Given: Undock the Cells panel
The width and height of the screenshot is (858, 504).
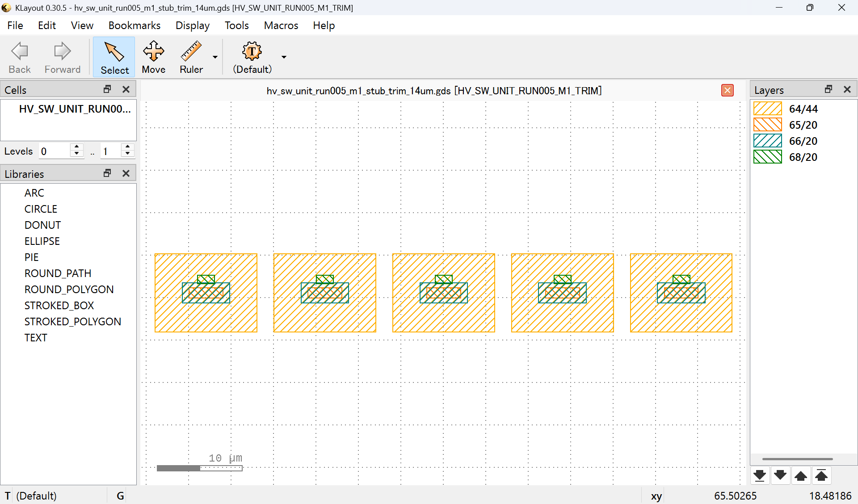Looking at the screenshot, I should [107, 89].
